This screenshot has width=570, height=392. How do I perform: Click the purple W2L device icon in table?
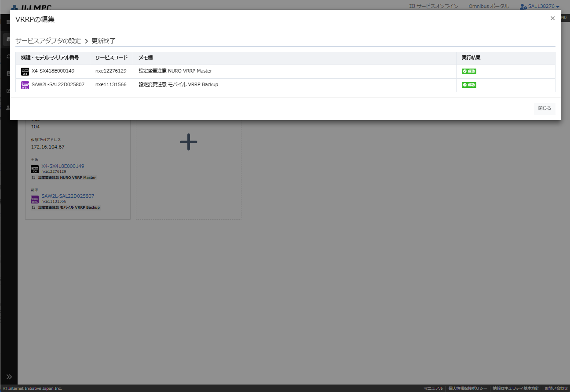25,85
